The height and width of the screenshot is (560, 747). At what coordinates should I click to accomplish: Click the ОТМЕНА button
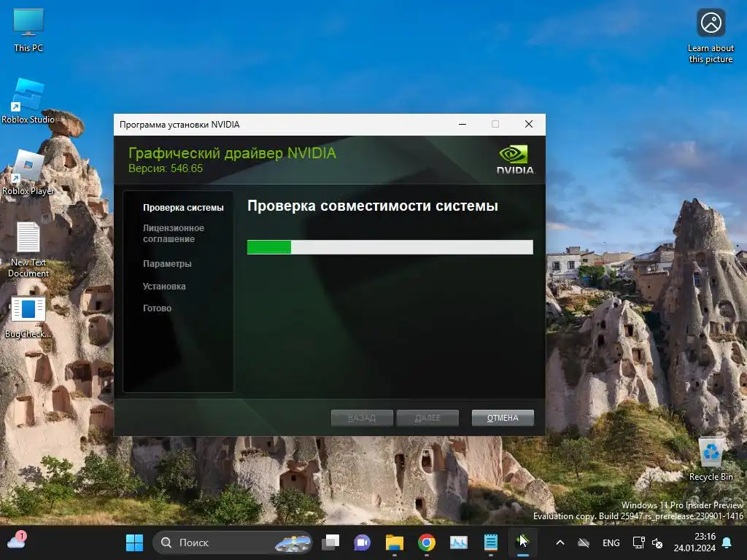click(503, 418)
